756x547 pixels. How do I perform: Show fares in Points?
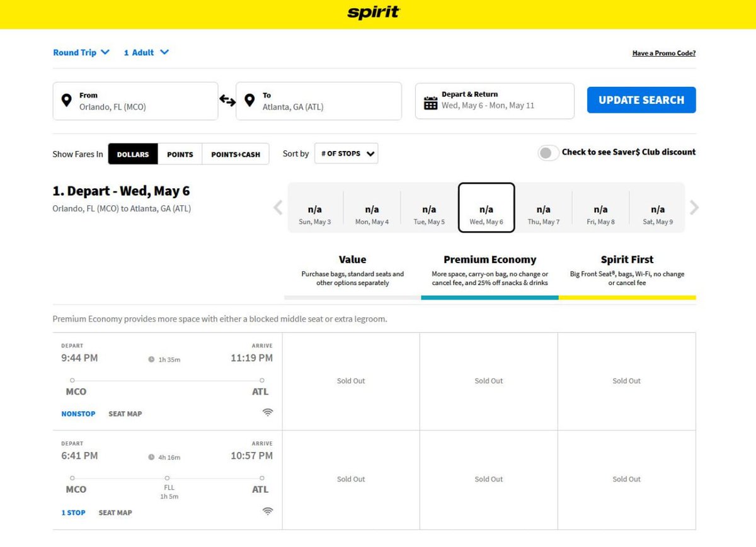point(180,154)
